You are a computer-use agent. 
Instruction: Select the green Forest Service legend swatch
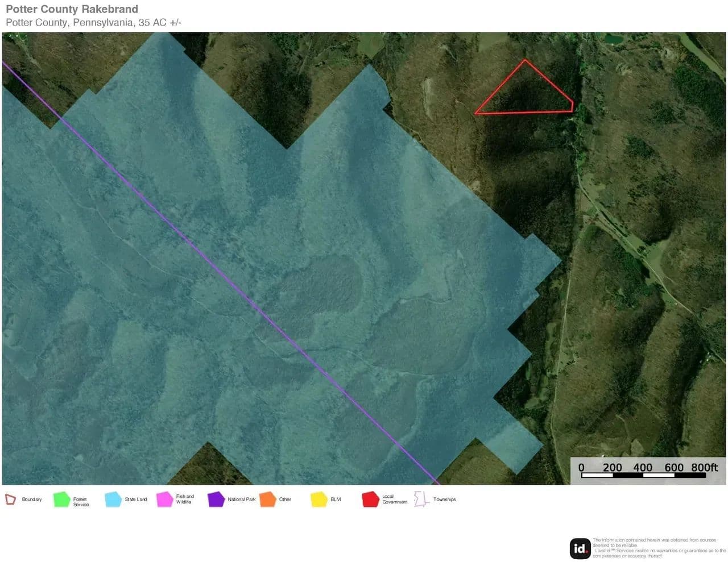pyautogui.click(x=61, y=499)
